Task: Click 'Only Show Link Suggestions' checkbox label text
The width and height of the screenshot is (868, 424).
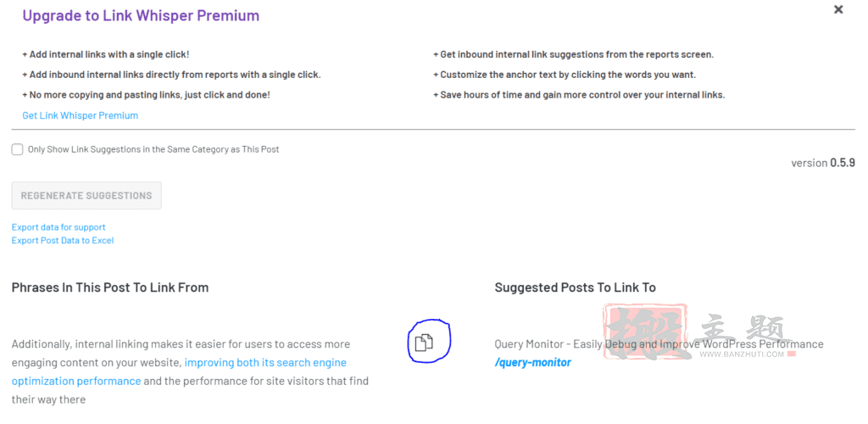Action: click(x=153, y=149)
